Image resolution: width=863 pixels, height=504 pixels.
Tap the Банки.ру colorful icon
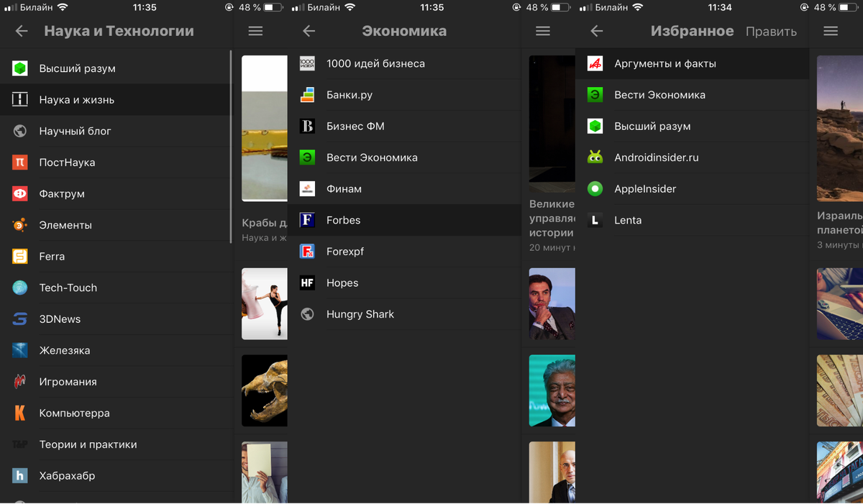click(x=307, y=94)
